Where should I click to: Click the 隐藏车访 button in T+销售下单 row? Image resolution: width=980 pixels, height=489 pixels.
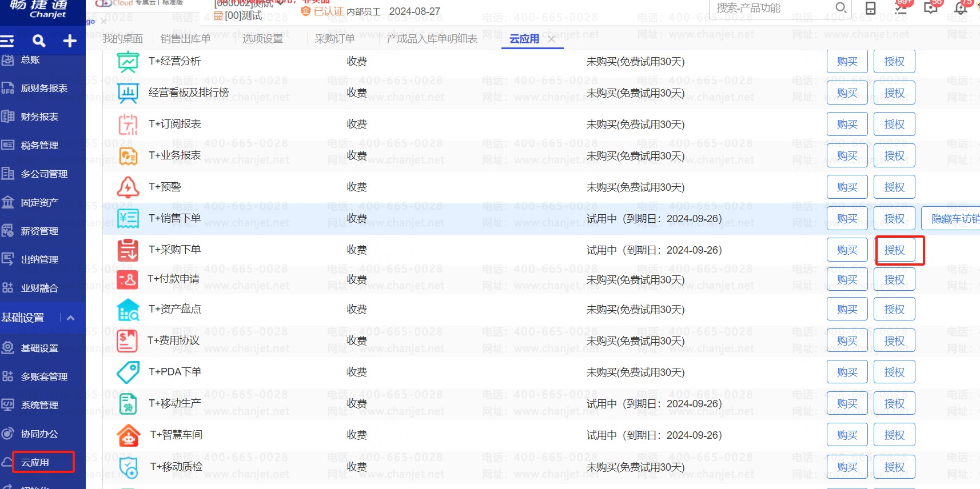click(951, 219)
